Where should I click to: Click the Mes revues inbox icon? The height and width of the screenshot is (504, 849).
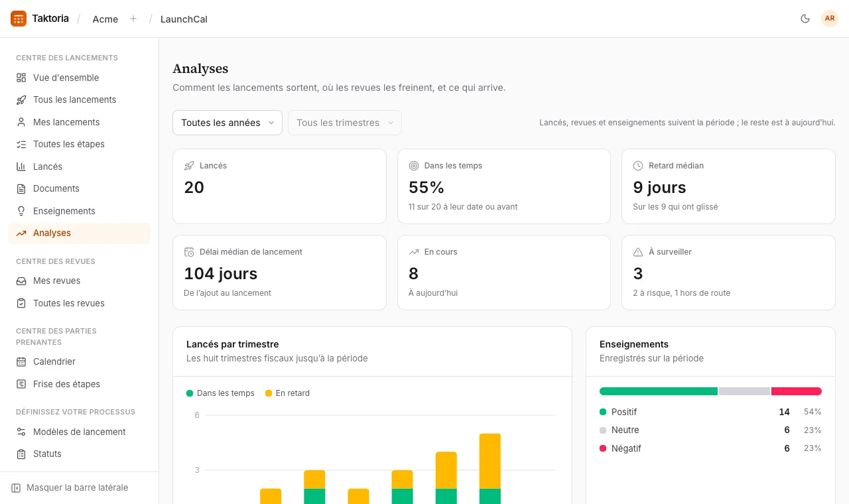21,281
